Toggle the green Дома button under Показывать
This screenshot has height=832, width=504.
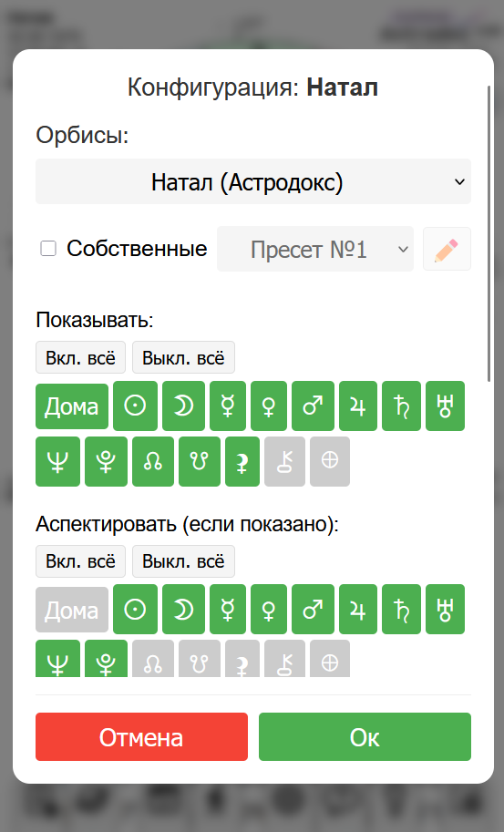point(72,406)
